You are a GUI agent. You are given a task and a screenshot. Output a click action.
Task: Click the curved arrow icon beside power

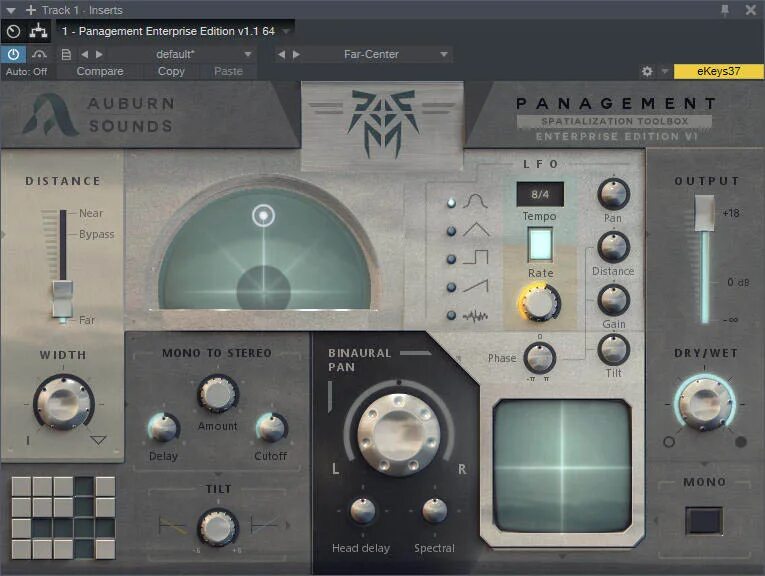[x=39, y=54]
